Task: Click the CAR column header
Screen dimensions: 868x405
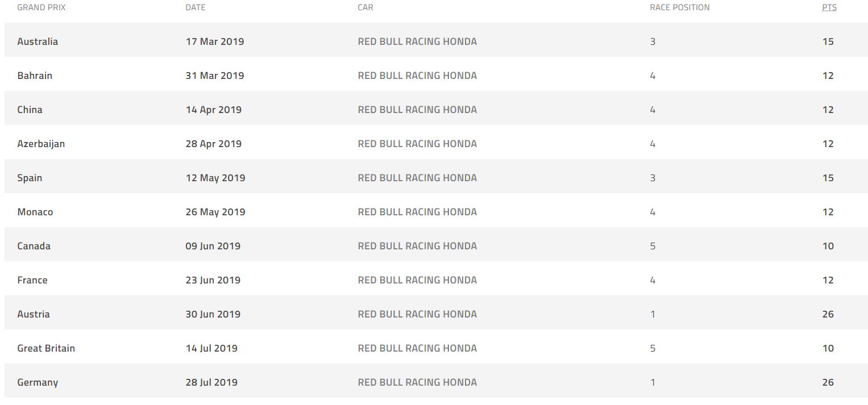Action: coord(366,7)
